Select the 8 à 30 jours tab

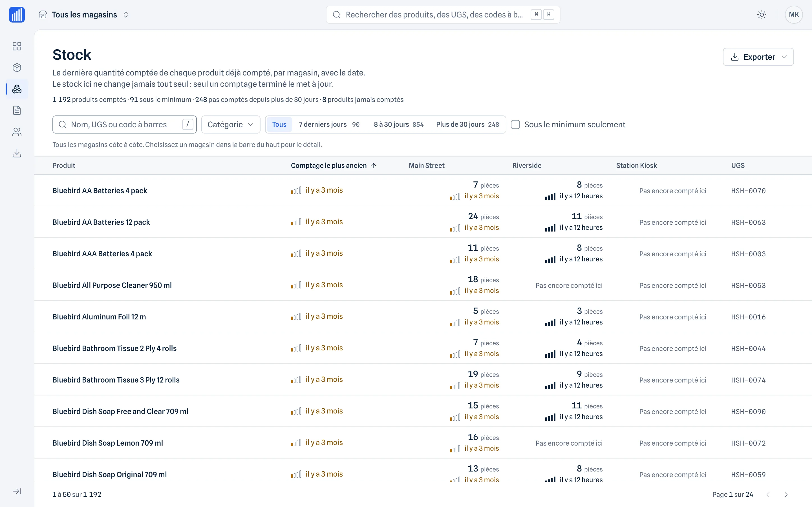coord(398,124)
